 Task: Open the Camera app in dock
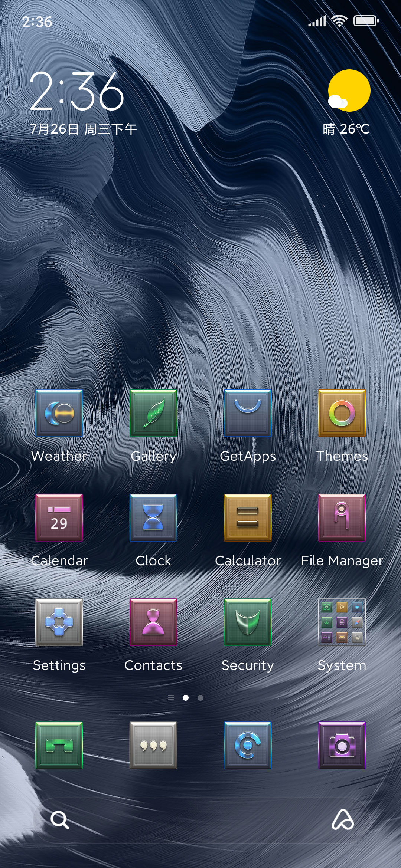(x=342, y=745)
